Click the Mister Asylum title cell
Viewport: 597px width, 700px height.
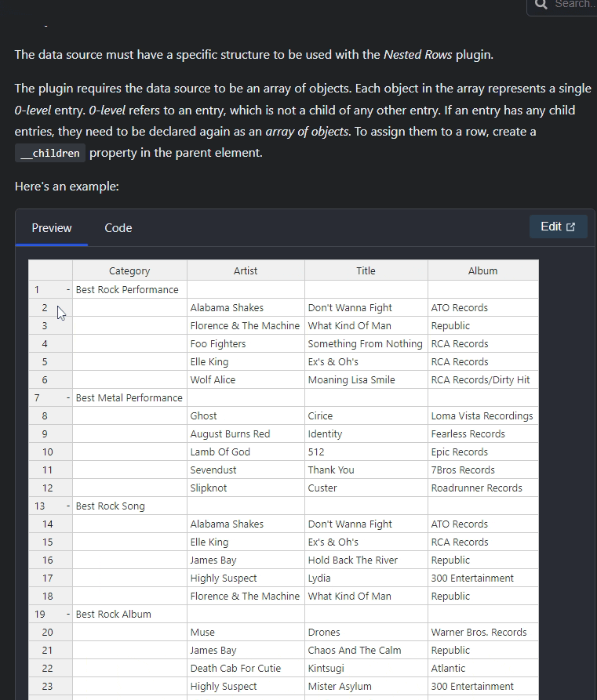point(366,687)
